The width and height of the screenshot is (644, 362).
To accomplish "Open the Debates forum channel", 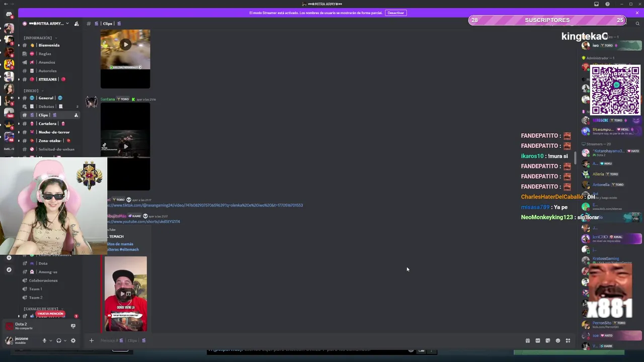I will tap(50, 107).
